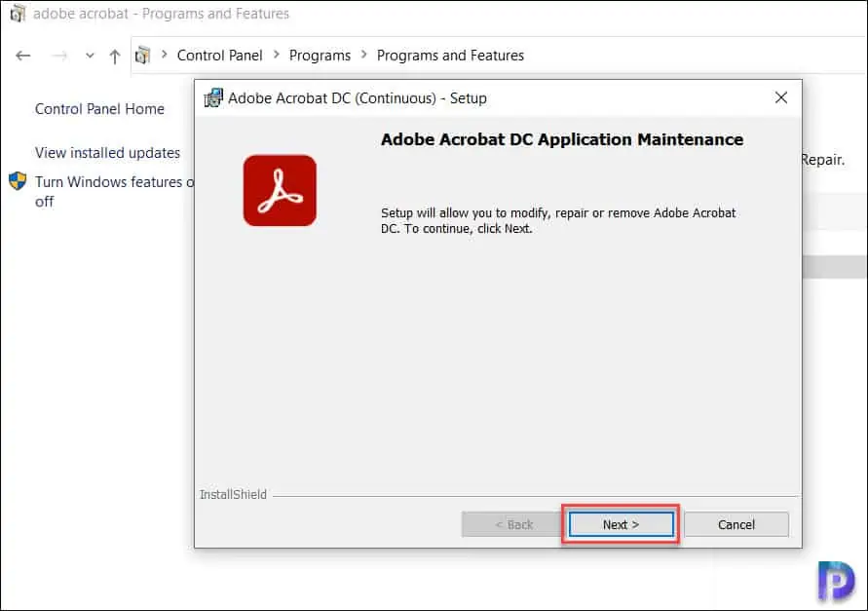
Task: Click the Next button in Setup dialog
Action: coord(622,524)
